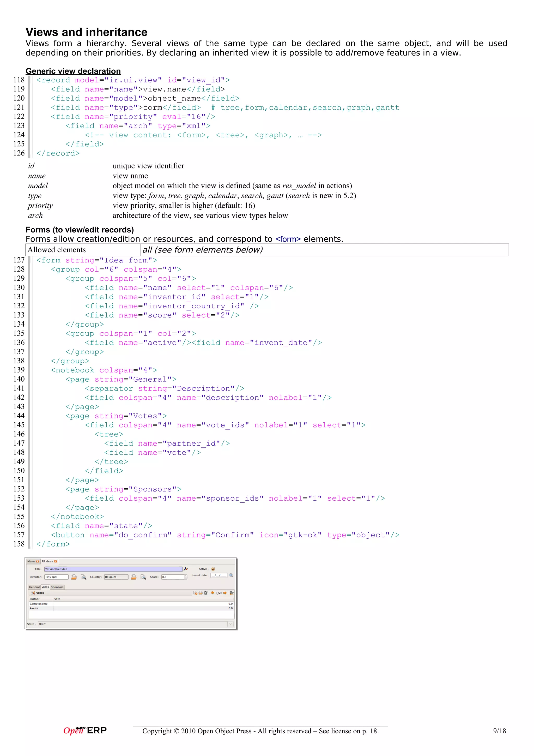Click the 'arch' attribute in the description list
Screen dimensions: 534x756
pos(35,215)
